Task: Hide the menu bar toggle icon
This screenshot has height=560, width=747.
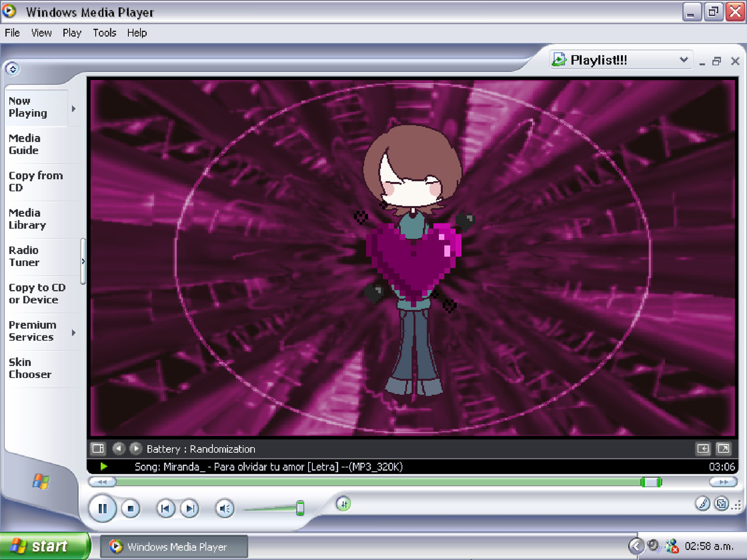Action: click(12, 69)
